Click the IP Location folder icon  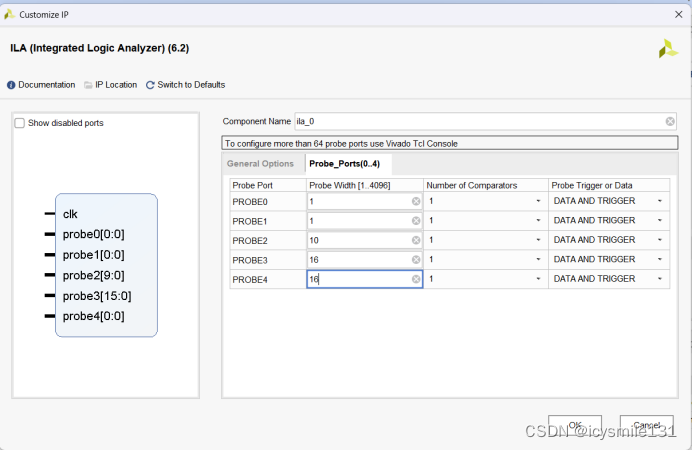(x=88, y=85)
